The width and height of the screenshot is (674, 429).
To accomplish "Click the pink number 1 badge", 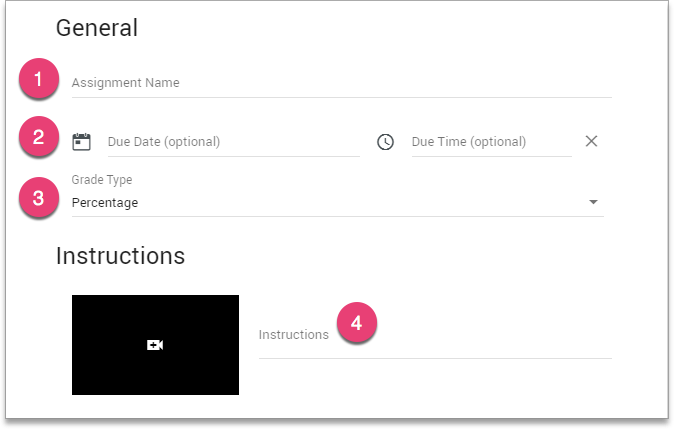I will click(x=39, y=82).
